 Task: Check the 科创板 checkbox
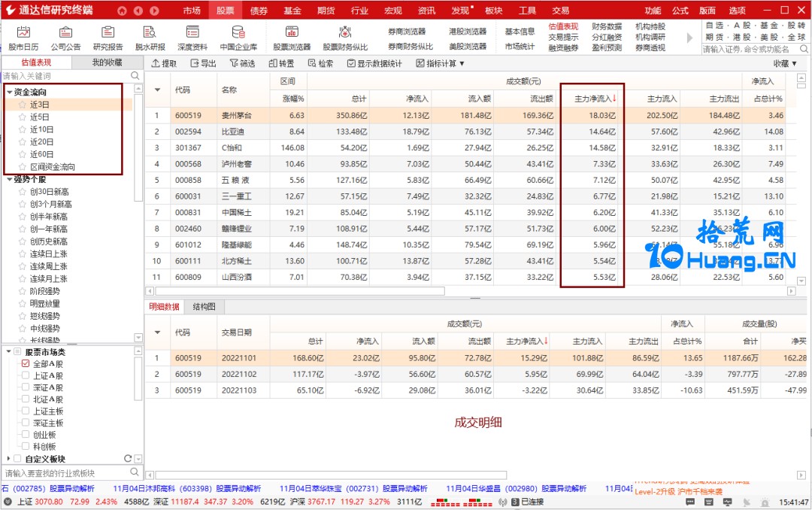point(26,446)
